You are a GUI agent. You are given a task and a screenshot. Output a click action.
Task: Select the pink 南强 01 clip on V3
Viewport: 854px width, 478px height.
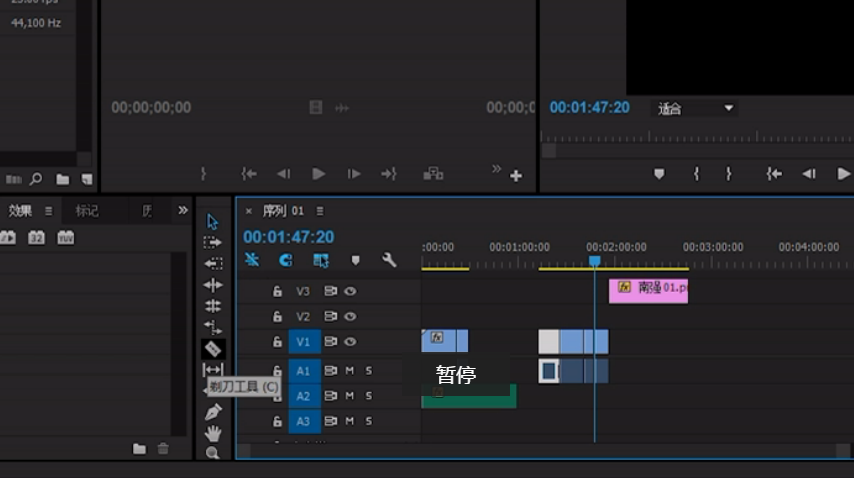coord(648,291)
